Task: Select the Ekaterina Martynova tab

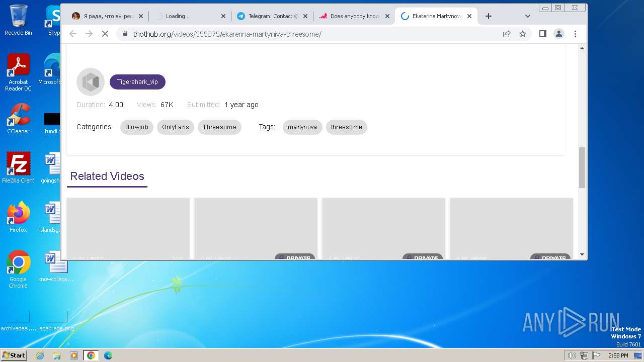Action: pyautogui.click(x=436, y=16)
